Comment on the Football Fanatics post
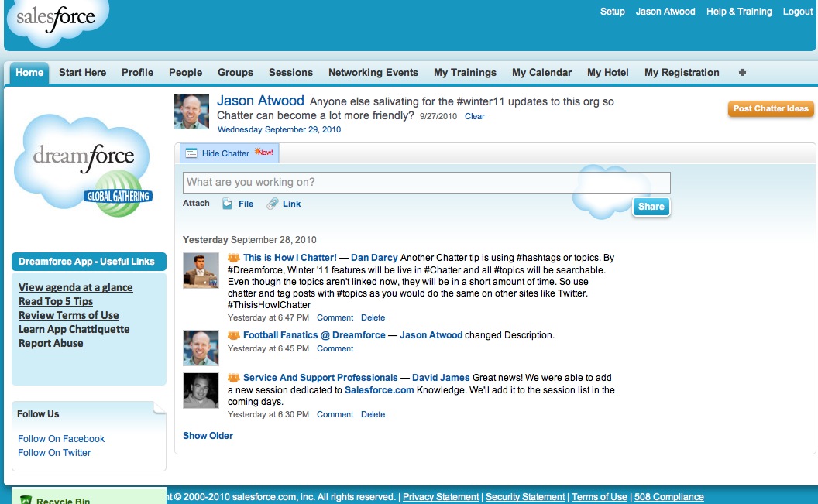The width and height of the screenshot is (818, 504). click(x=335, y=348)
